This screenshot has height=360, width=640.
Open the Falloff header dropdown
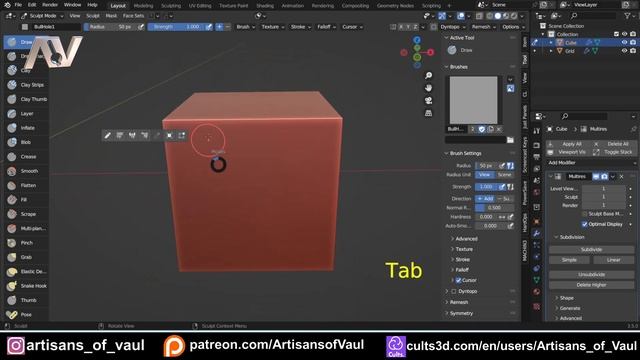coord(327,27)
